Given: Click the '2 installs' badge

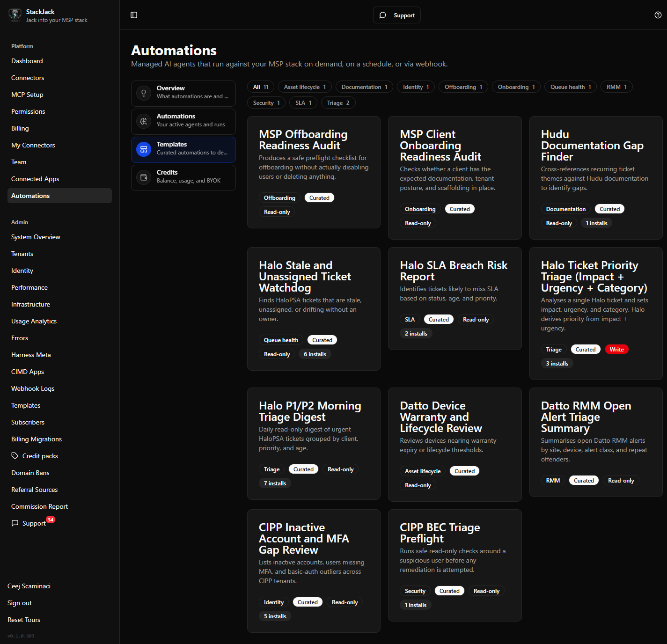Looking at the screenshot, I should pyautogui.click(x=416, y=333).
